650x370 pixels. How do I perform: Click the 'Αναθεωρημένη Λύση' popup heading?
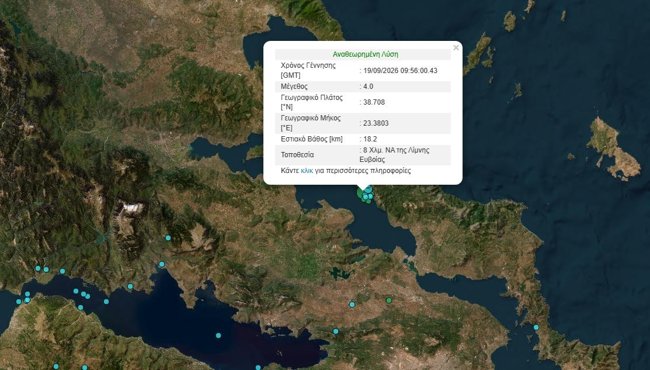[365, 54]
